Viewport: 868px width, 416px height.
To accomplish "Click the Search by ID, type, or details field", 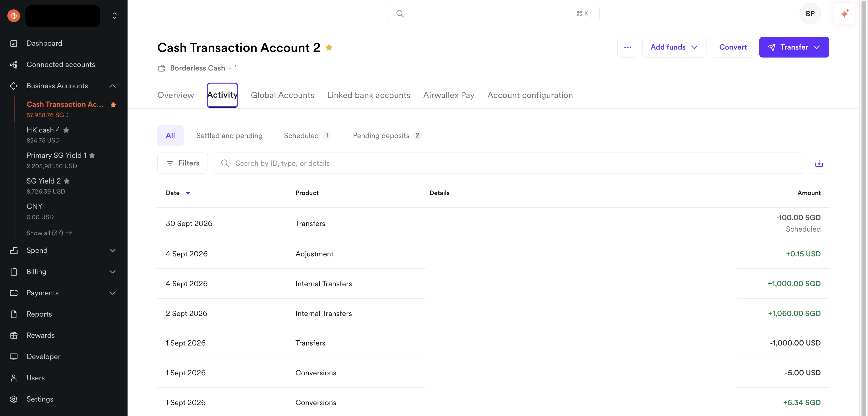I will tap(508, 163).
